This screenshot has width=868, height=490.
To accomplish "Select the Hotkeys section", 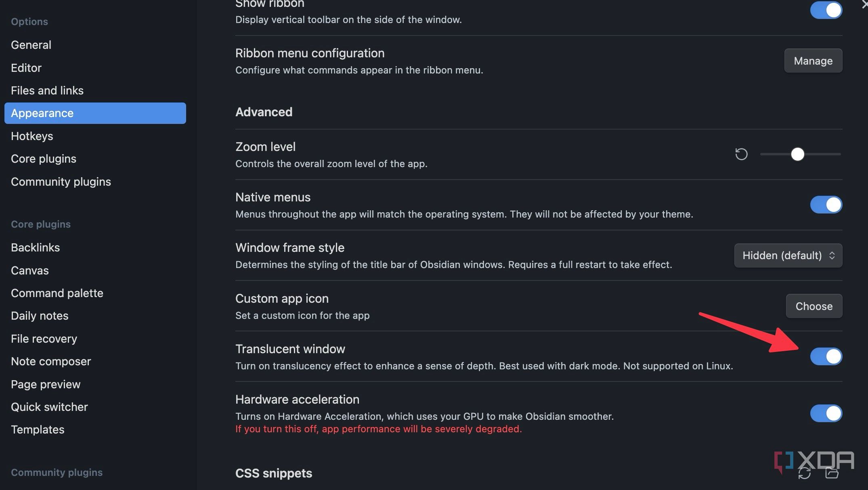I will click(x=32, y=136).
